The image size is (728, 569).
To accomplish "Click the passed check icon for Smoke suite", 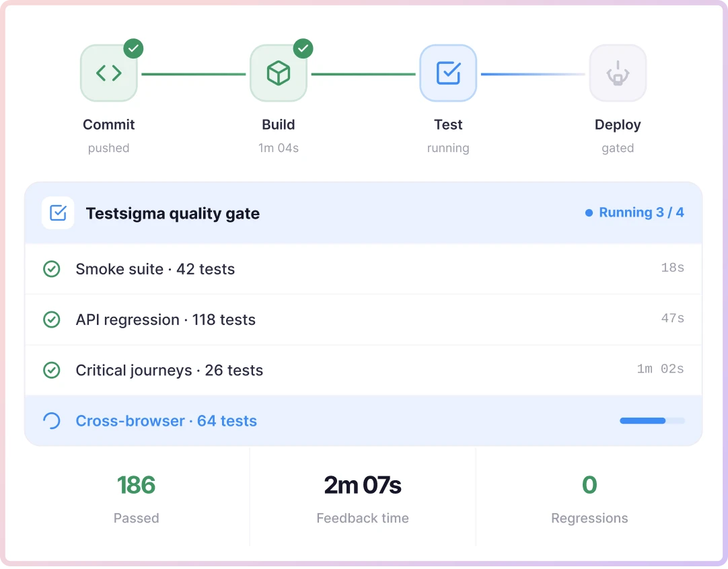I will (52, 269).
